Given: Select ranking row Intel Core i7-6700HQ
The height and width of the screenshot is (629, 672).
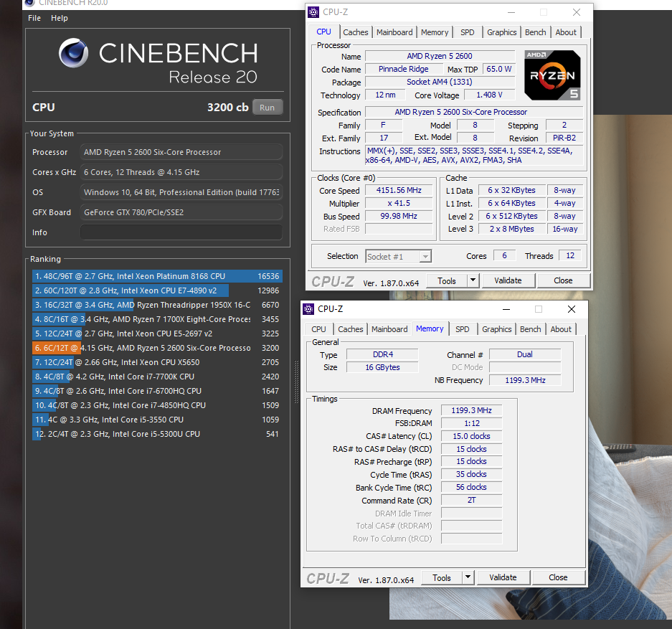Looking at the screenshot, I should coord(157,391).
